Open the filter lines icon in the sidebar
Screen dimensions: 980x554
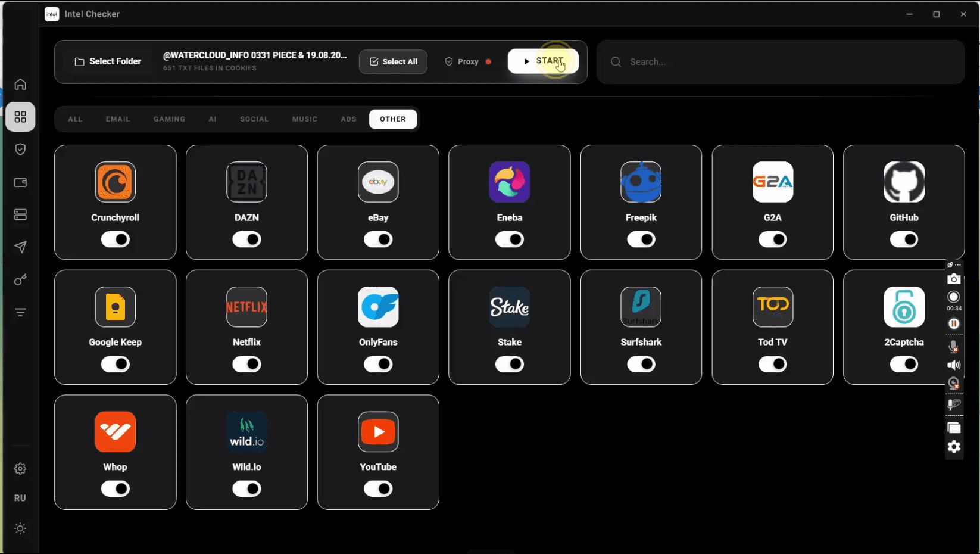[20, 312]
